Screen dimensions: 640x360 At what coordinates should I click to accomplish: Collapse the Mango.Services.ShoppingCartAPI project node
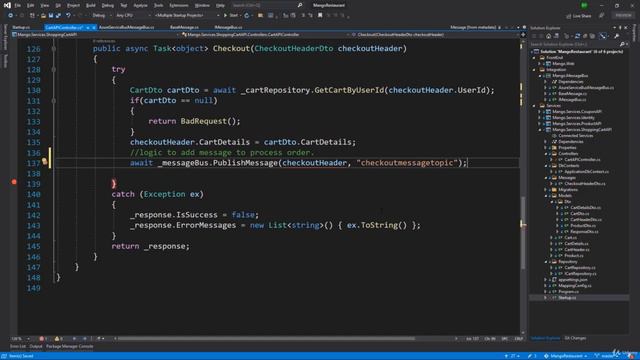click(540, 129)
